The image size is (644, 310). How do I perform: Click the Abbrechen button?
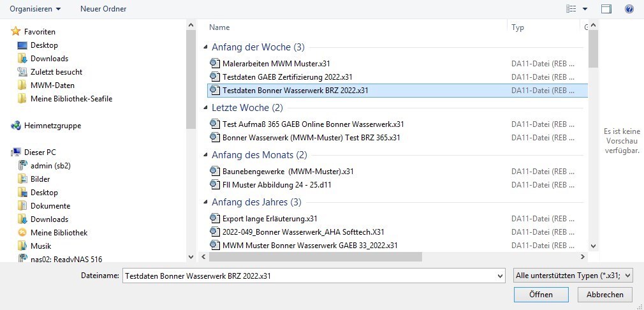tap(605, 295)
